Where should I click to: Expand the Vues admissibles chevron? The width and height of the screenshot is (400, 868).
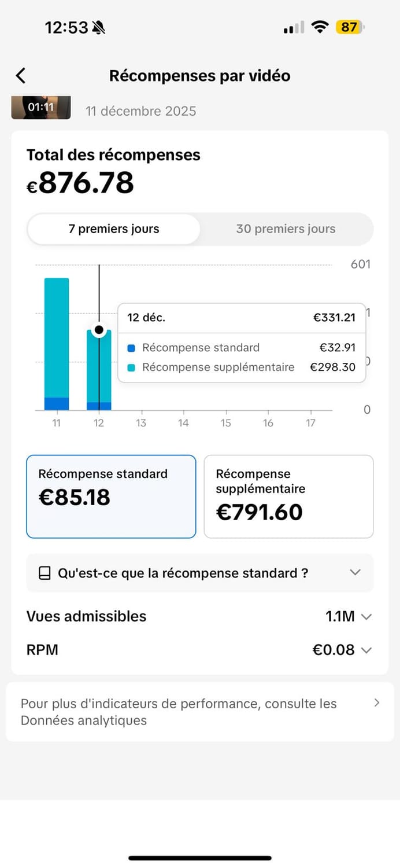click(x=366, y=617)
